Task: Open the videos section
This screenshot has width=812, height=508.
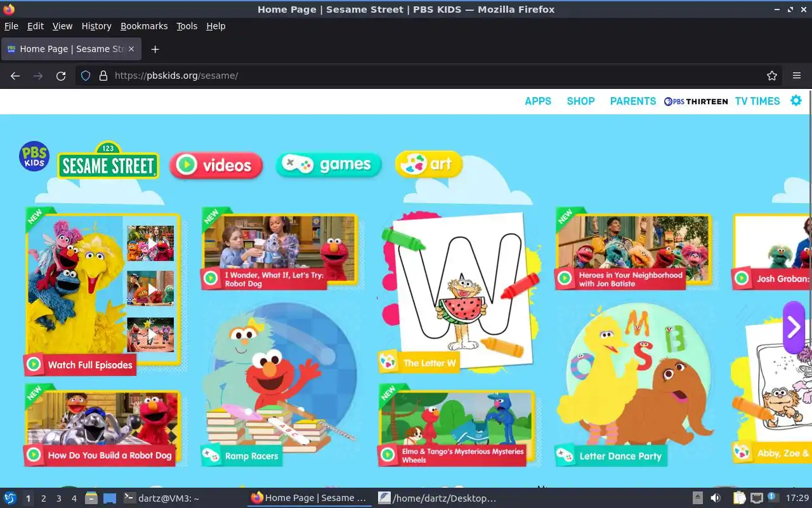Action: point(216,166)
